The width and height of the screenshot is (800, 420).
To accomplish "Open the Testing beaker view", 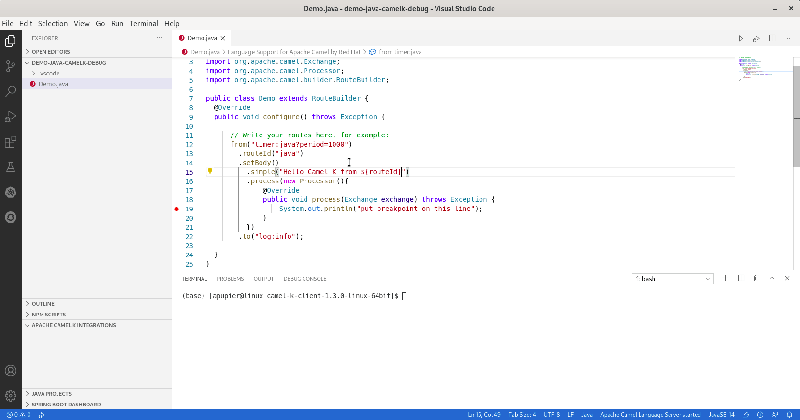I will 10,167.
